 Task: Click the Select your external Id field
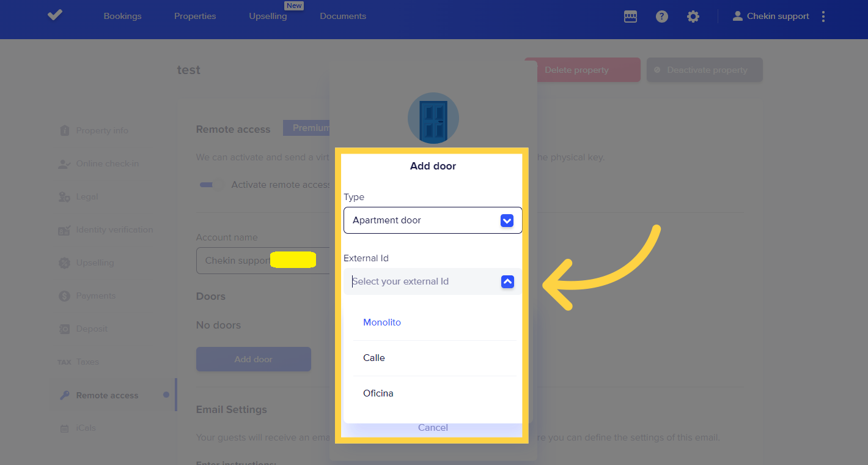coord(422,281)
